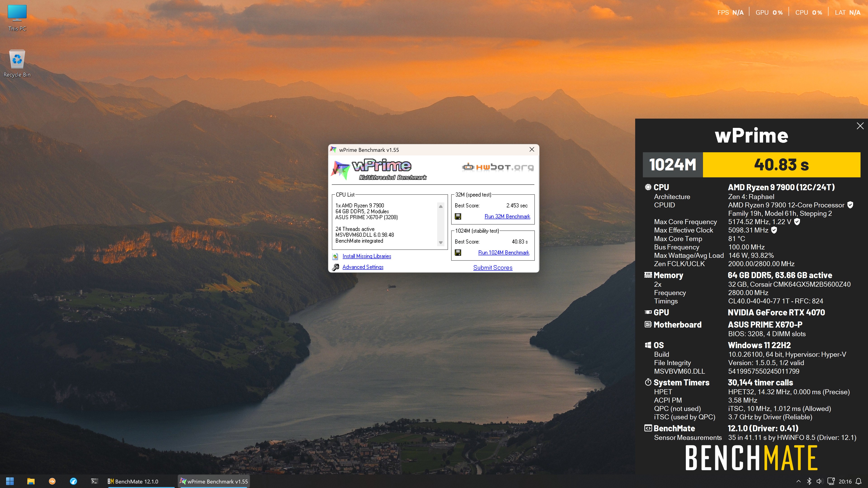Click the network display tray icon
The image size is (868, 488).
click(x=831, y=481)
